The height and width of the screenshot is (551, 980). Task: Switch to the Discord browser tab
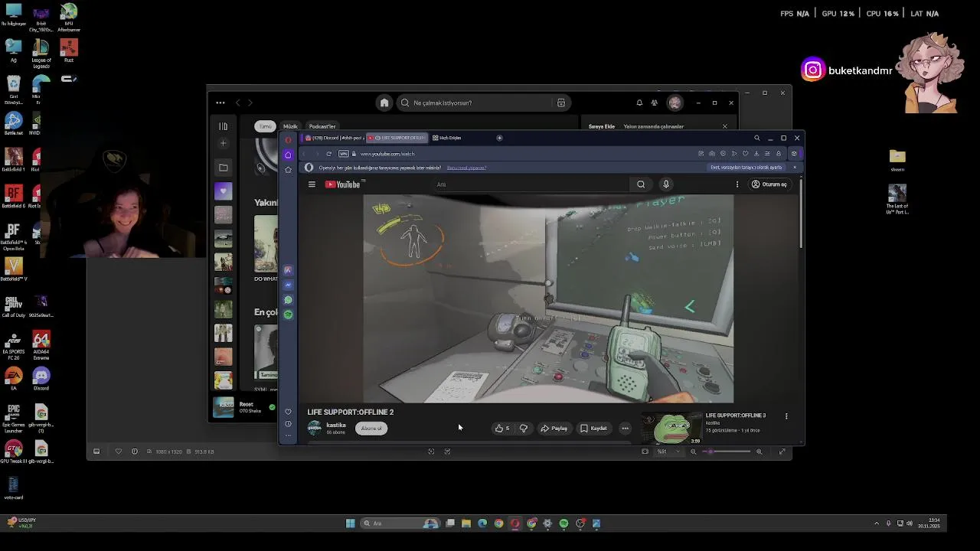[x=335, y=138]
